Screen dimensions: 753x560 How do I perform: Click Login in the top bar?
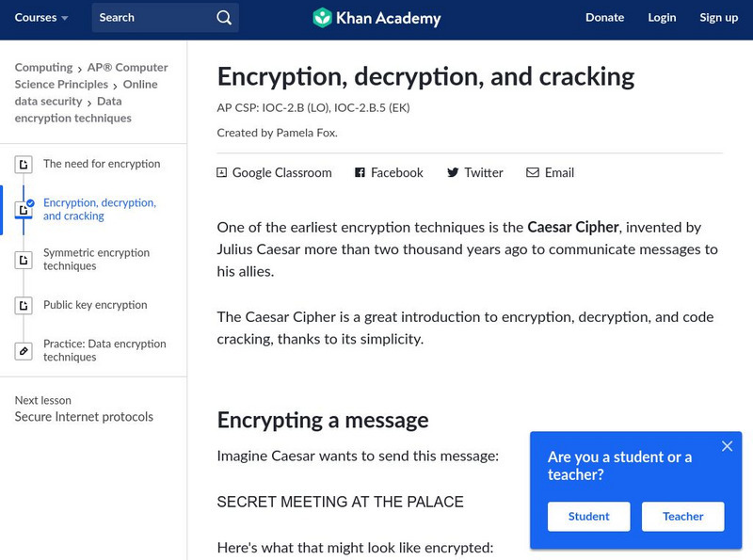(662, 18)
